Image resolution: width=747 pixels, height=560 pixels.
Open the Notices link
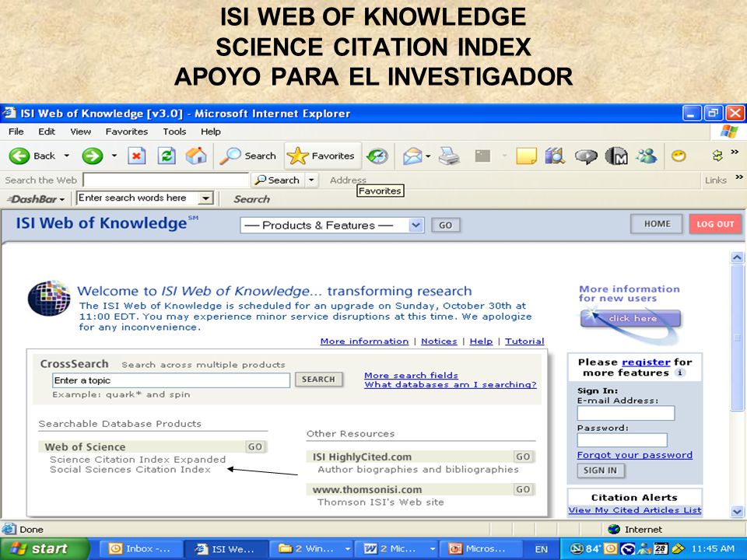click(x=439, y=341)
